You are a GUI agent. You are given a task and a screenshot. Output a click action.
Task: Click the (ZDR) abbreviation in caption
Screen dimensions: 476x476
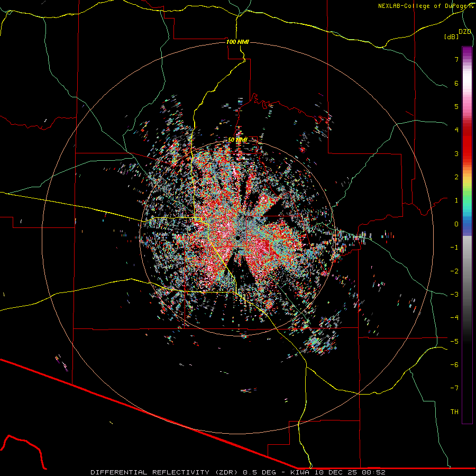pyautogui.click(x=227, y=472)
